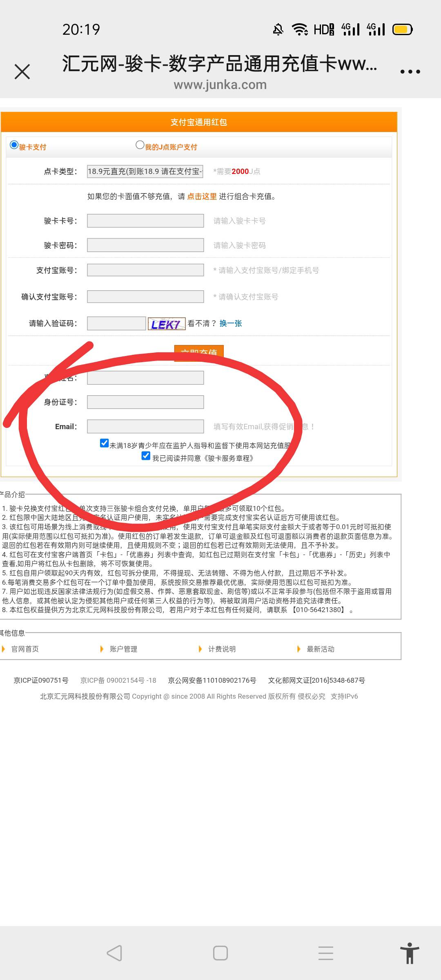The height and width of the screenshot is (980, 441).
Task: Click 京公网安备110108902176号 footer text
Action: (212, 680)
